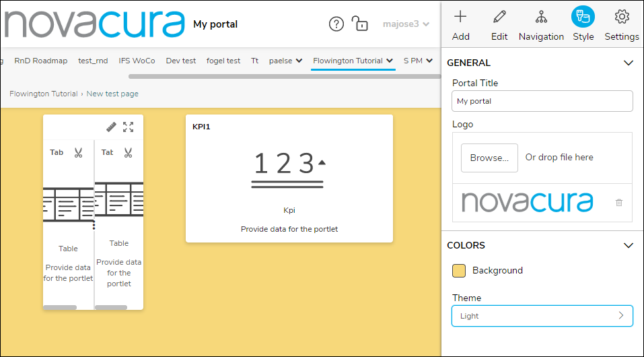Click scissors icon in first table column
644x357 pixels.
click(78, 153)
